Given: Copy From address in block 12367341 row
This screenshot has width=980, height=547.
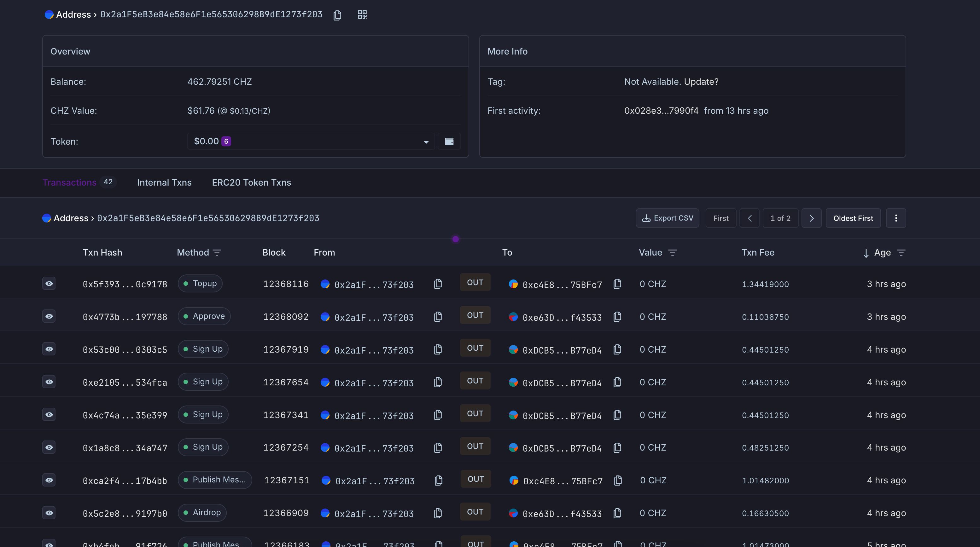Looking at the screenshot, I should (438, 415).
